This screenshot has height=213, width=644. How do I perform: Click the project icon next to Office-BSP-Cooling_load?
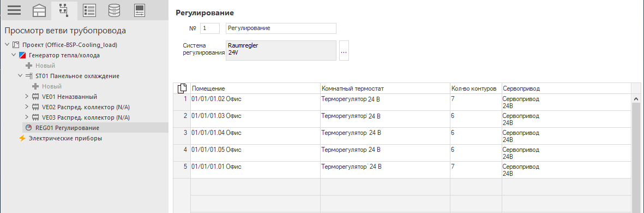16,44
